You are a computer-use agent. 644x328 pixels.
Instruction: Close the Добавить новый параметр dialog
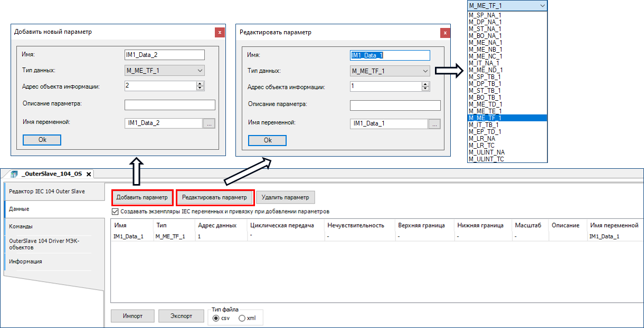pyautogui.click(x=220, y=32)
